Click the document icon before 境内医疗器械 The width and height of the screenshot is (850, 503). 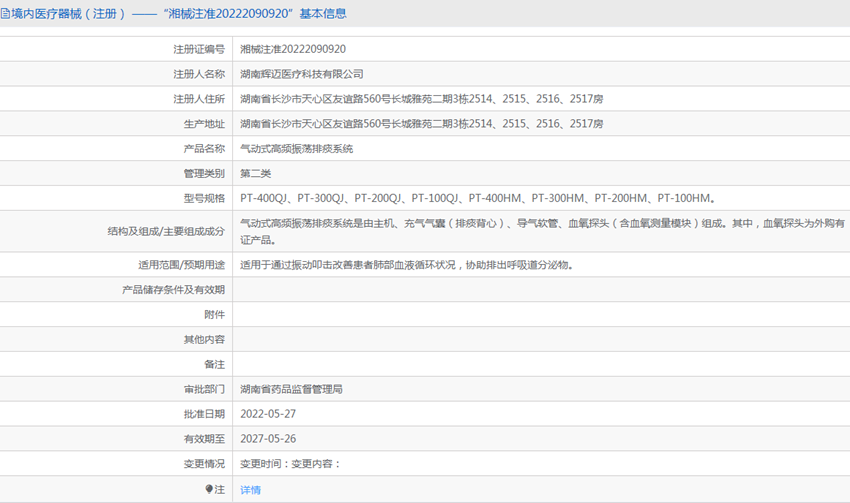[6, 14]
